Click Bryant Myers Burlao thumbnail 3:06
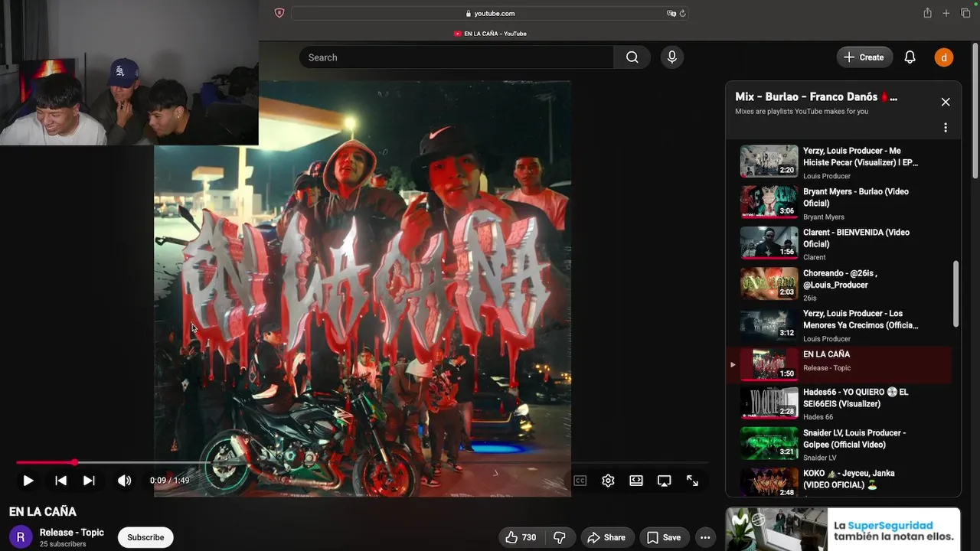980x551 pixels. (769, 202)
